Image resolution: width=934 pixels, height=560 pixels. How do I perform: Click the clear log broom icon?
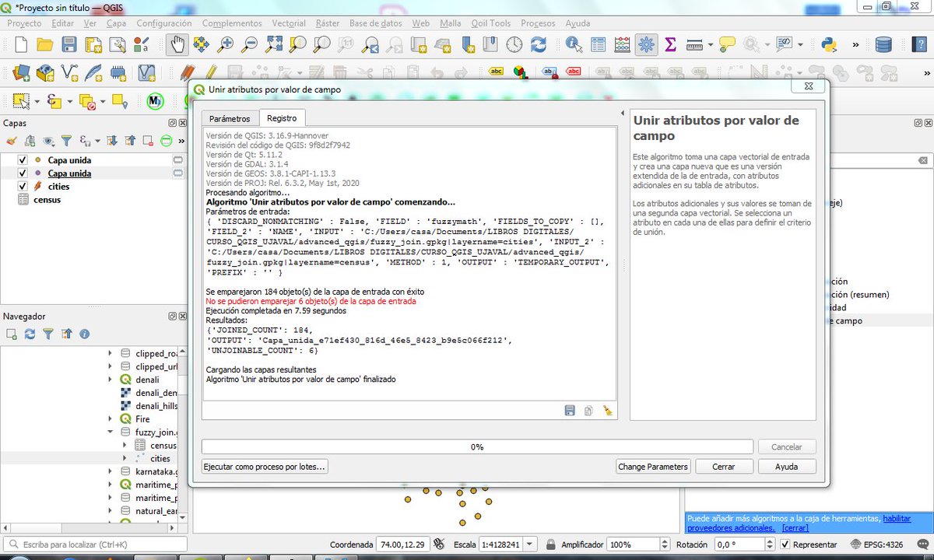(x=608, y=411)
